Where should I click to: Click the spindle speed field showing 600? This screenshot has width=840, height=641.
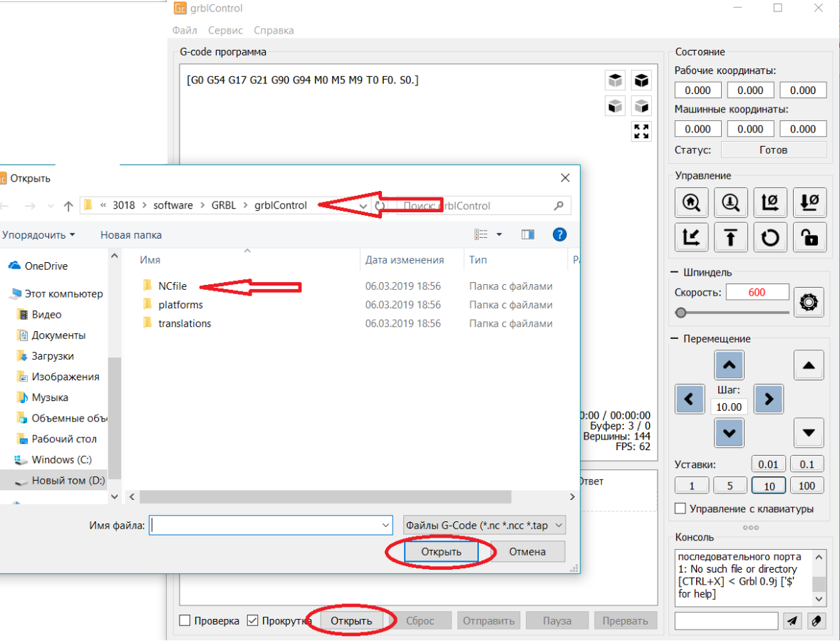click(x=757, y=293)
